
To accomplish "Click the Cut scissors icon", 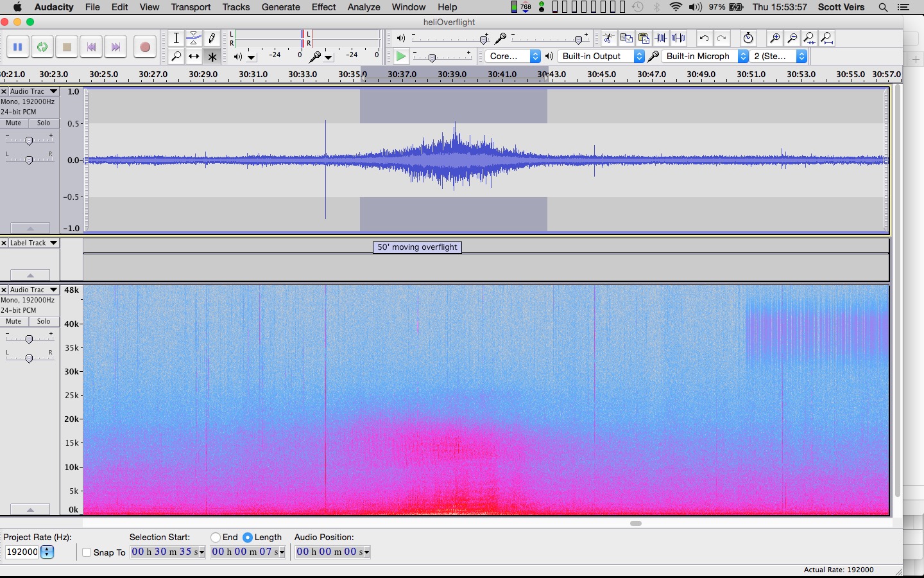I will pos(608,39).
